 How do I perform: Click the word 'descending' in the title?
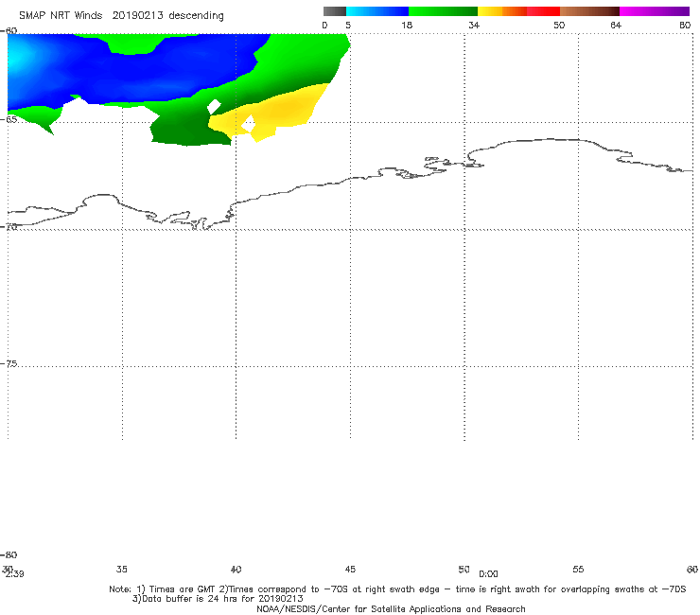click(196, 16)
